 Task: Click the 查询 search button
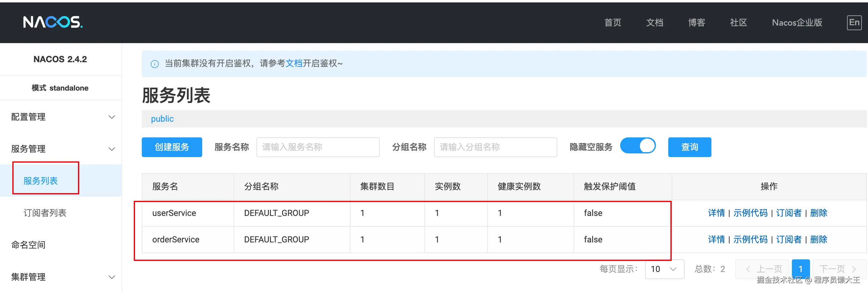[x=690, y=147]
